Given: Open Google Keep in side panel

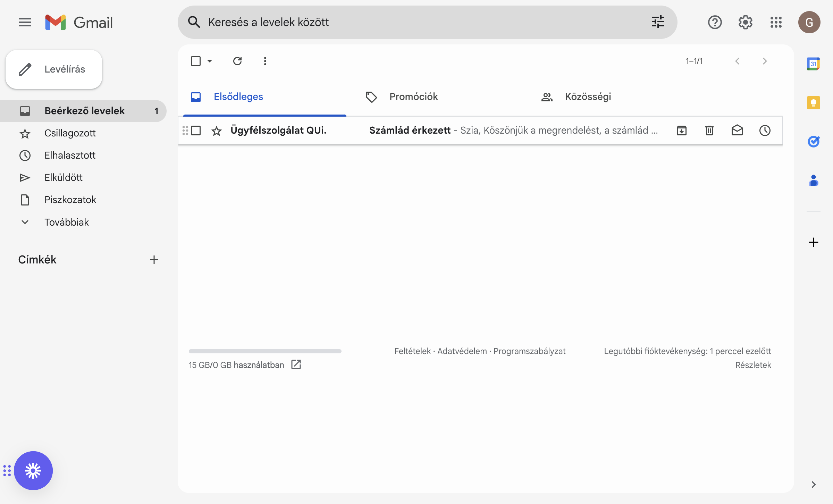Looking at the screenshot, I should click(813, 103).
